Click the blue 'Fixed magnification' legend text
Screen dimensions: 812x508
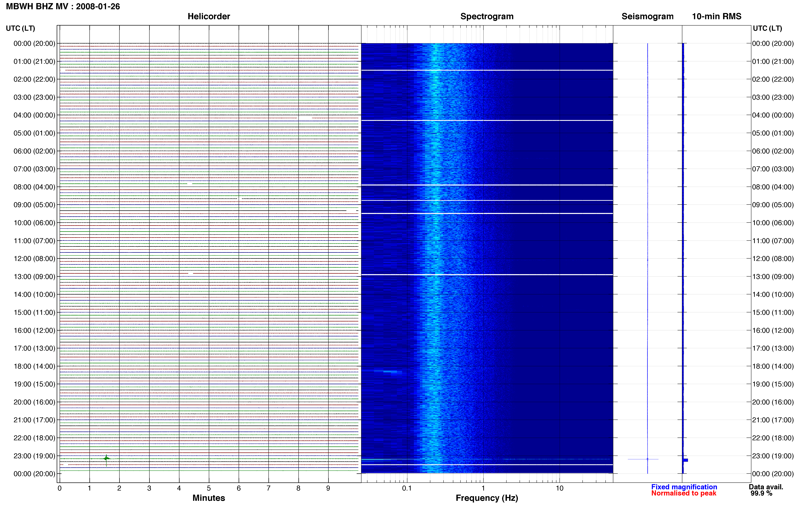pos(684,487)
